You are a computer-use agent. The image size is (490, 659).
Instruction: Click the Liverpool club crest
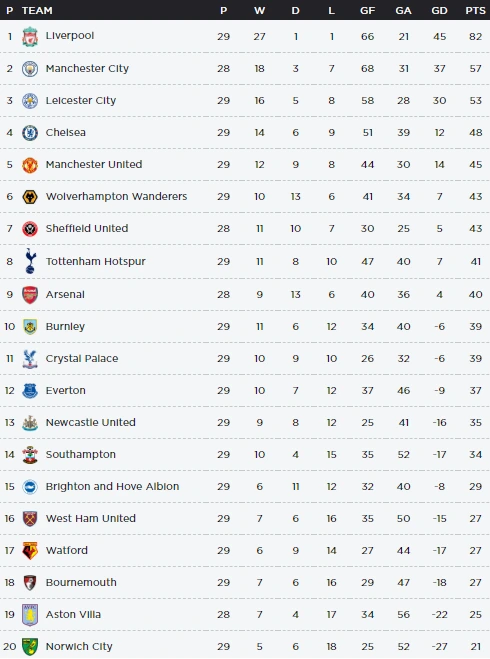click(30, 37)
